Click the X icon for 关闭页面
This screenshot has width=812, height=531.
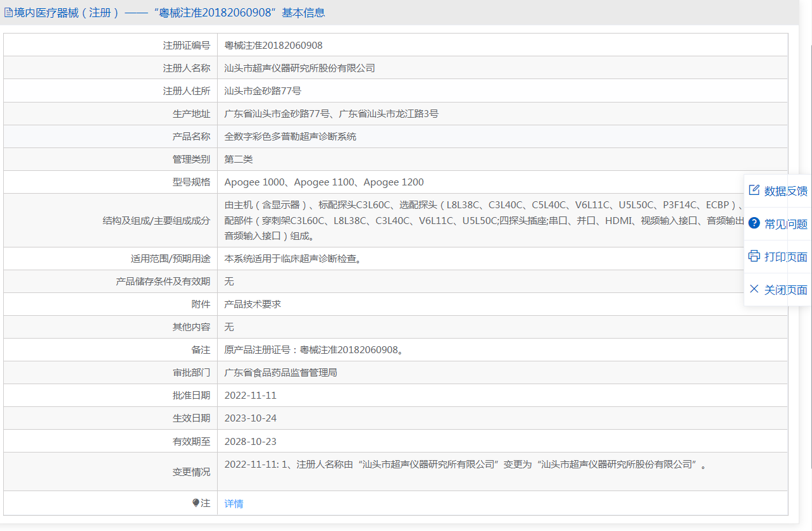click(x=754, y=289)
